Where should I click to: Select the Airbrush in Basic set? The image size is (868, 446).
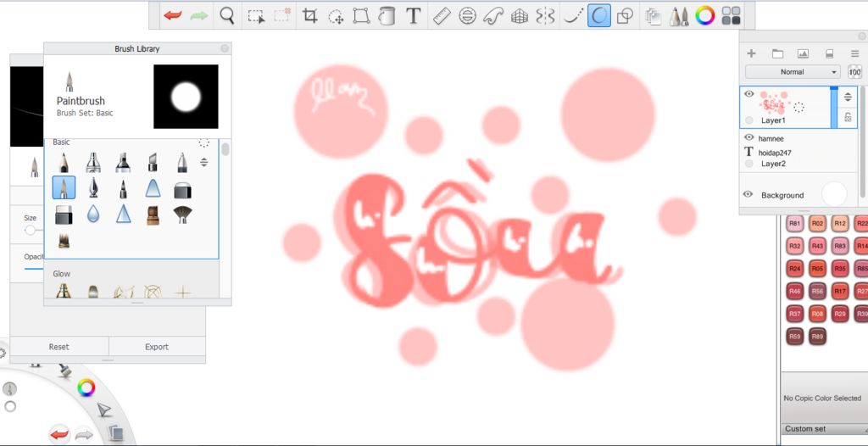[x=93, y=162]
